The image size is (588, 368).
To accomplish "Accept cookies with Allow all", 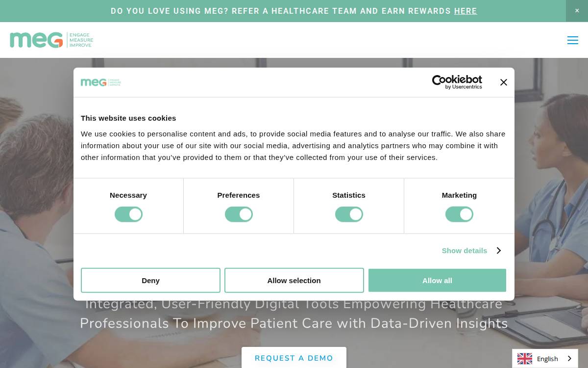I will click(x=437, y=280).
